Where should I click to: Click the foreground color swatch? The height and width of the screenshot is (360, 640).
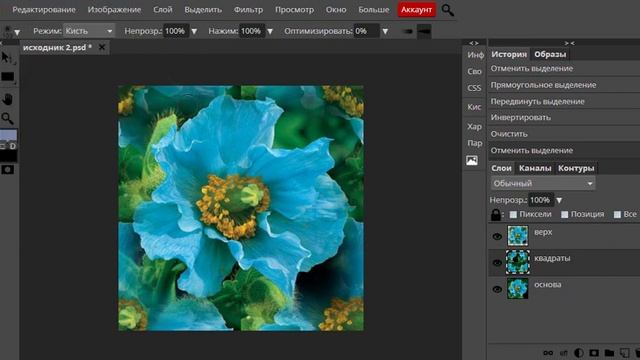click(x=8, y=136)
